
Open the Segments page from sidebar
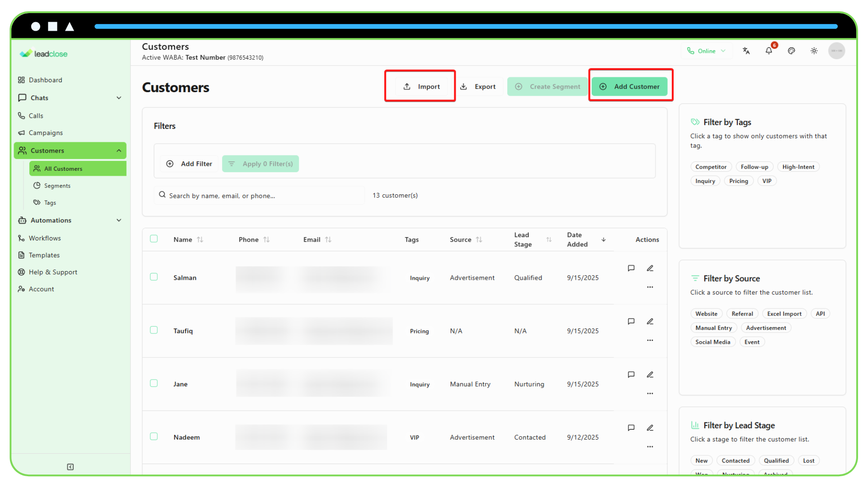tap(57, 185)
